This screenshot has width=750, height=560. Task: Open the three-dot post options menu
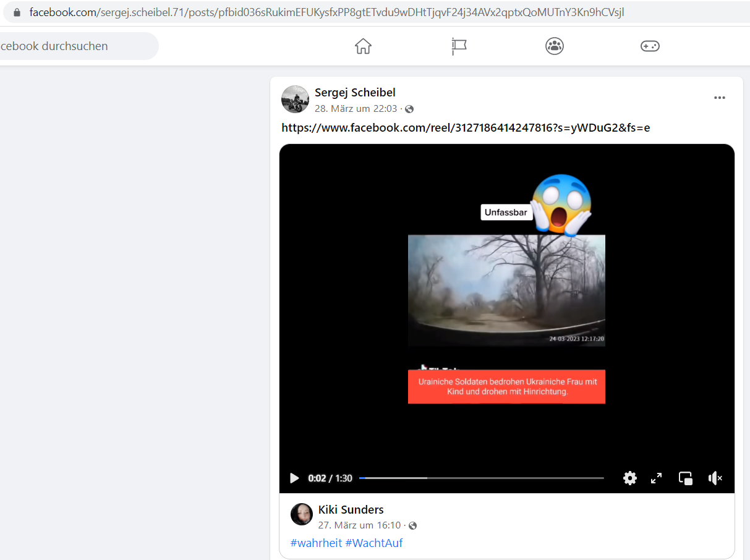point(719,98)
